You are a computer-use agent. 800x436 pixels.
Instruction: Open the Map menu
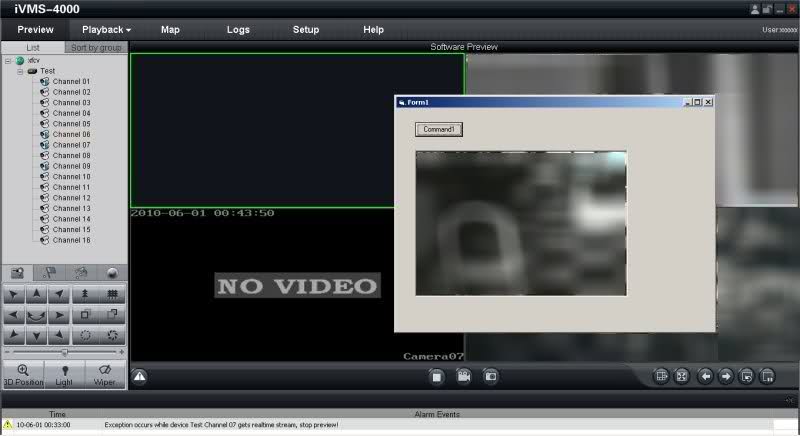click(170, 30)
